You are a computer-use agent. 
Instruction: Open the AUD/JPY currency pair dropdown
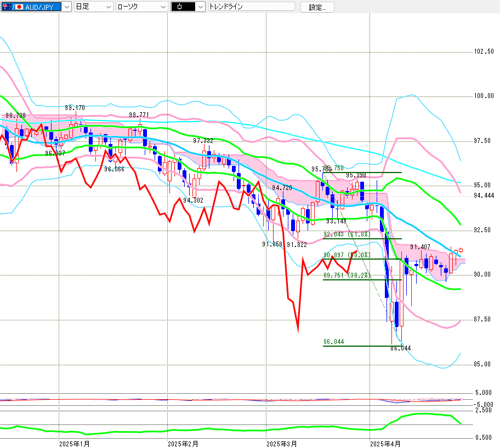36,7
